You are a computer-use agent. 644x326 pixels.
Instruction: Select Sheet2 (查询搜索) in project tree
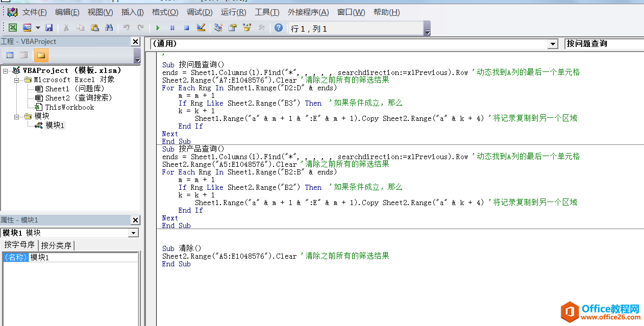point(78,98)
